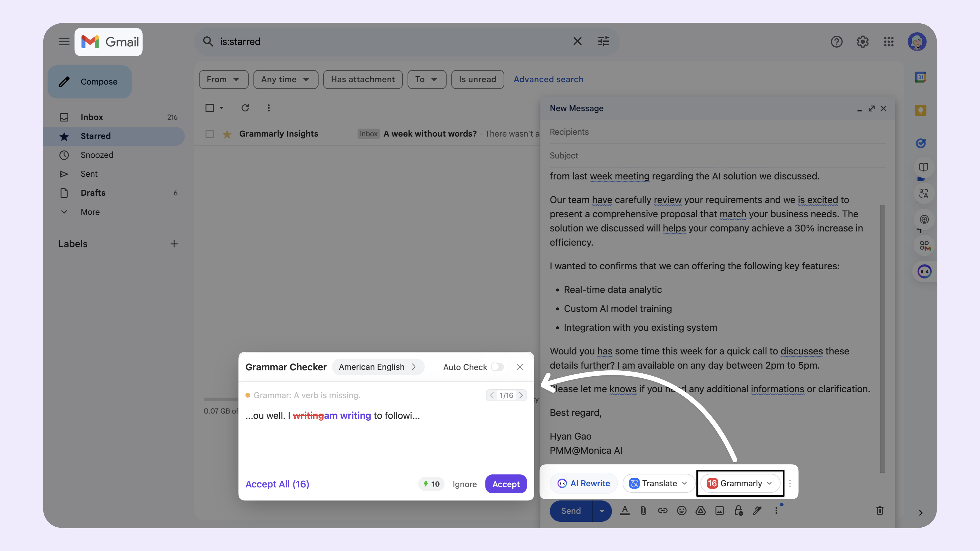Insert emoji in compose toolbar
980x551 pixels.
681,511
